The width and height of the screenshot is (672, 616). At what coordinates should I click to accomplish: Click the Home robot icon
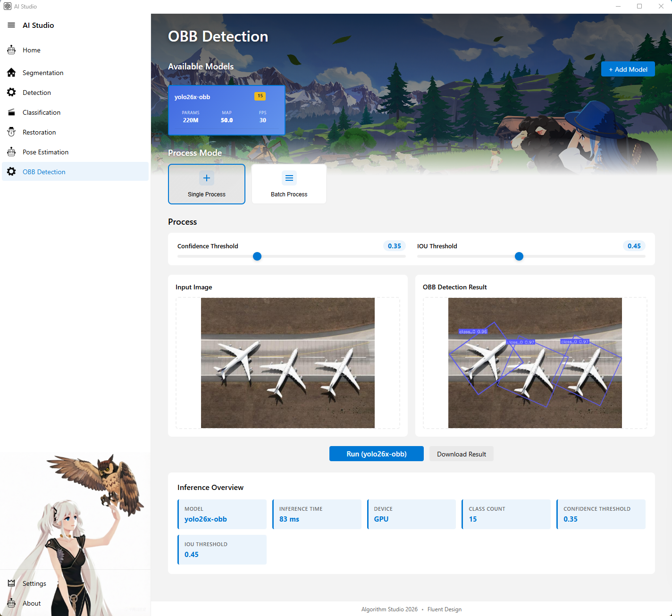coord(11,50)
